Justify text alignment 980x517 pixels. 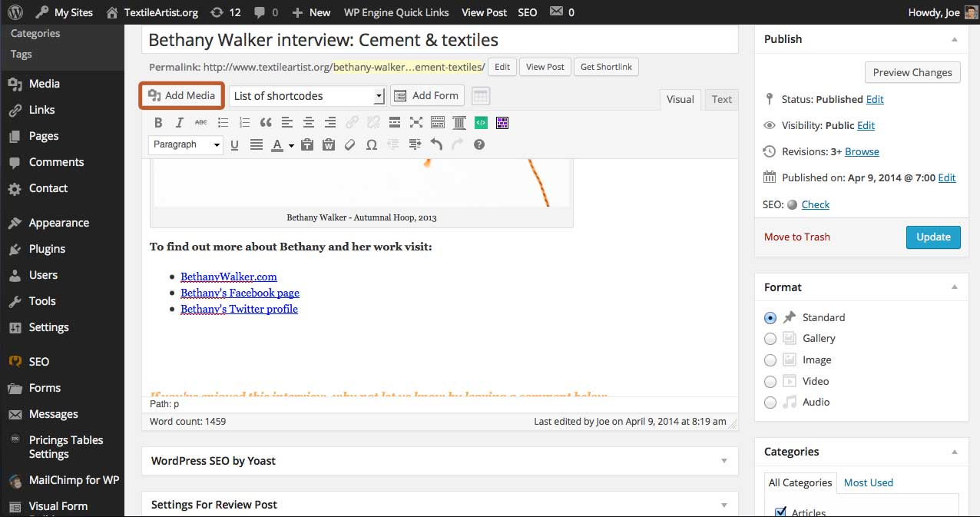click(257, 144)
